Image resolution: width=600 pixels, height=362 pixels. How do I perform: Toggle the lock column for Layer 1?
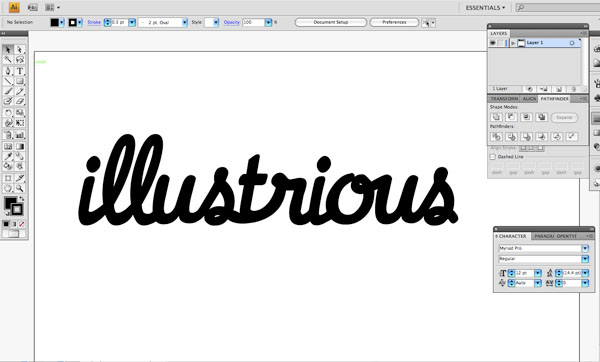tap(501, 43)
